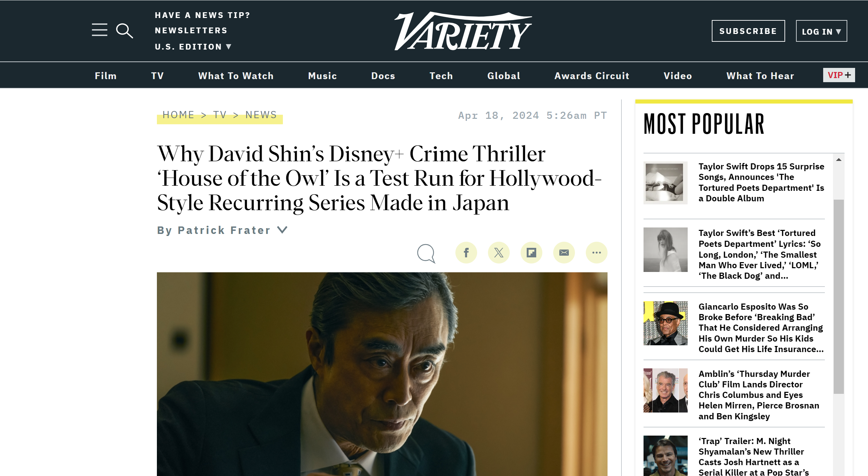The image size is (868, 476).
Task: Open the VIP+ button
Action: click(839, 75)
